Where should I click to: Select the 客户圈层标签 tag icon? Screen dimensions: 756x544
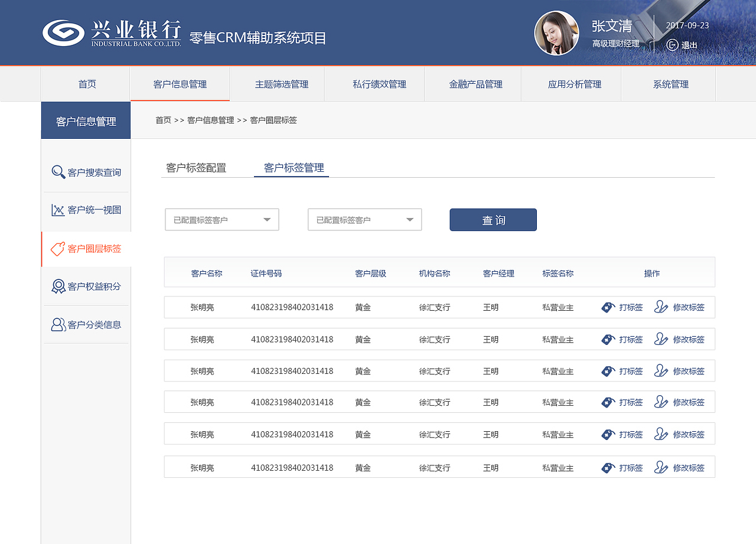pyautogui.click(x=57, y=249)
